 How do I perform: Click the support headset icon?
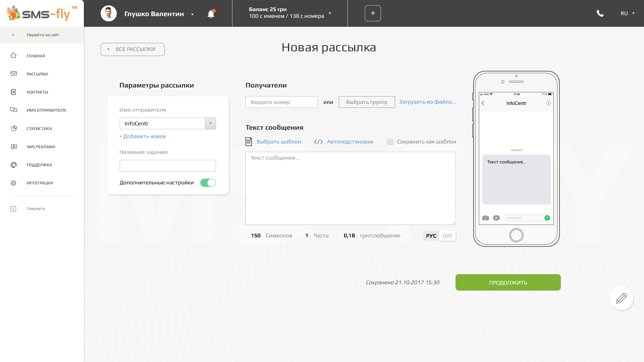[x=14, y=165]
